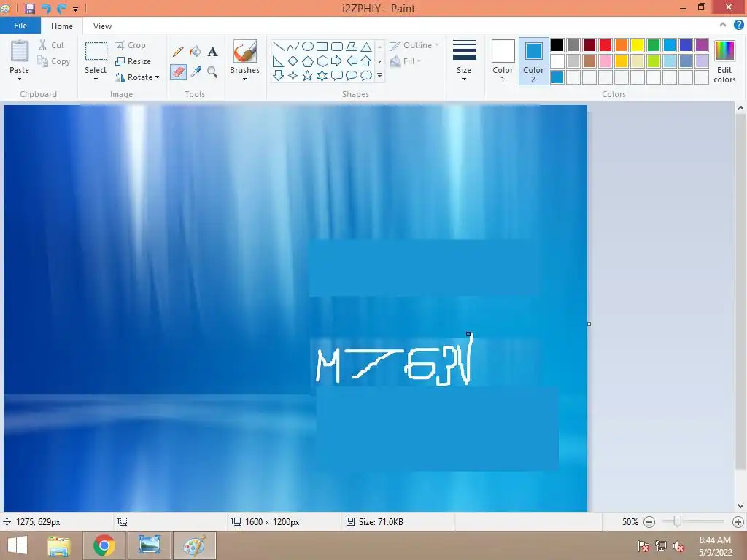Screen dimensions: 747x560
Task: Select the Fill with color bucket tool
Action: (196, 52)
